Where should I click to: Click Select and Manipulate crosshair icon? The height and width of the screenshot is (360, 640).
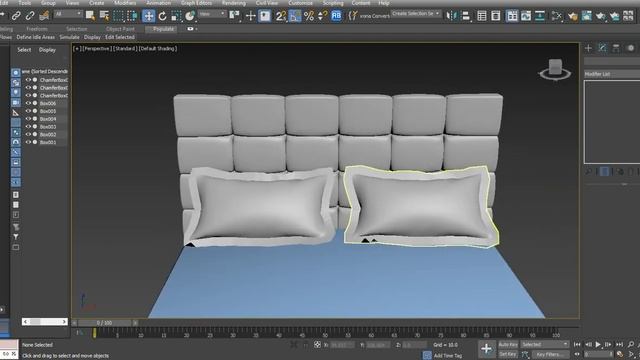pyautogui.click(x=251, y=16)
